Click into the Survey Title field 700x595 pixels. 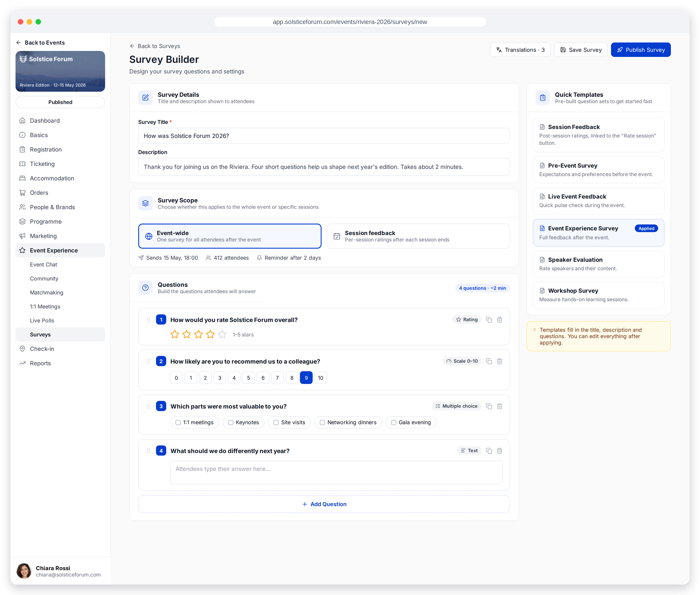pyautogui.click(x=324, y=136)
